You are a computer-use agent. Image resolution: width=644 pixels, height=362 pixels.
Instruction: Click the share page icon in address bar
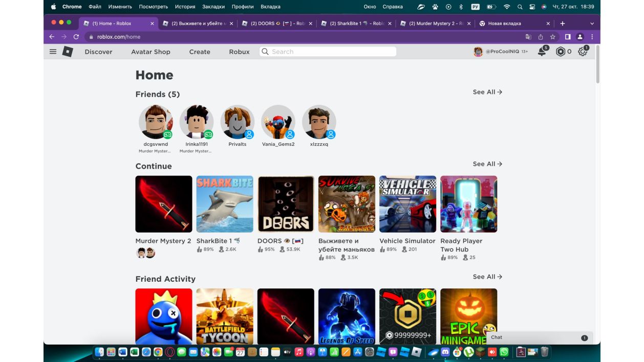[x=541, y=37]
